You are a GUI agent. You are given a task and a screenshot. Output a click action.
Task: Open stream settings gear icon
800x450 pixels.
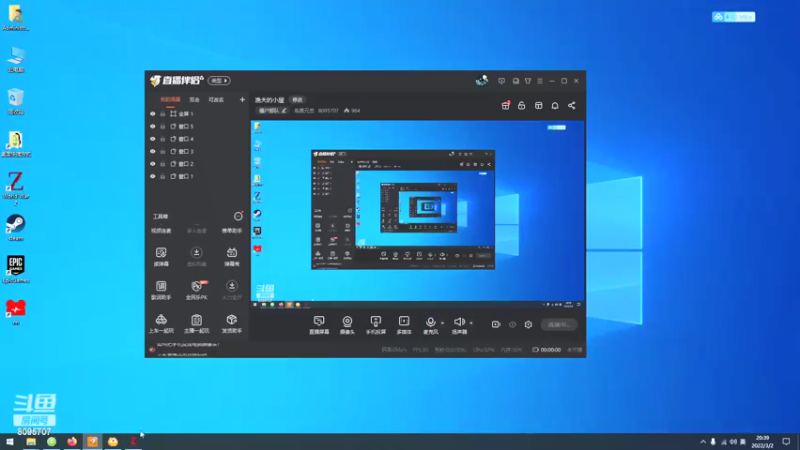click(528, 324)
